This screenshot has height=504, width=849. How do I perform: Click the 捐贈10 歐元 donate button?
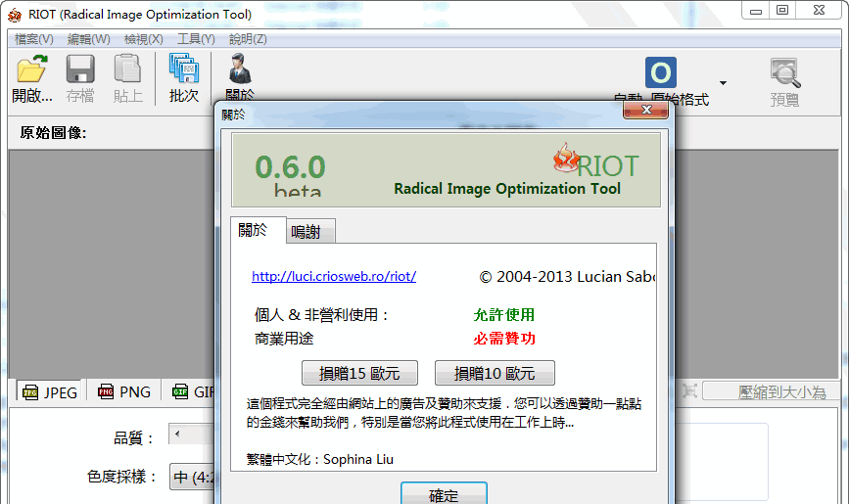(x=495, y=373)
